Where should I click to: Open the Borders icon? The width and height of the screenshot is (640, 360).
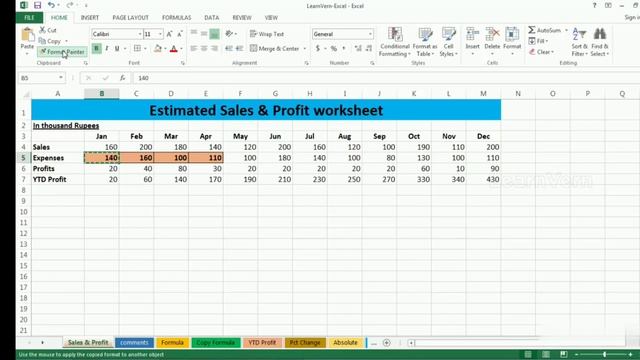pyautogui.click(x=138, y=49)
